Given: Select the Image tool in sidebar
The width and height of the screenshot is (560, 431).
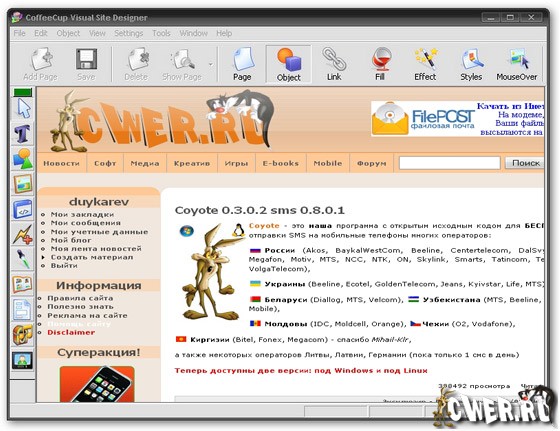Looking at the screenshot, I should pyautogui.click(x=23, y=184).
